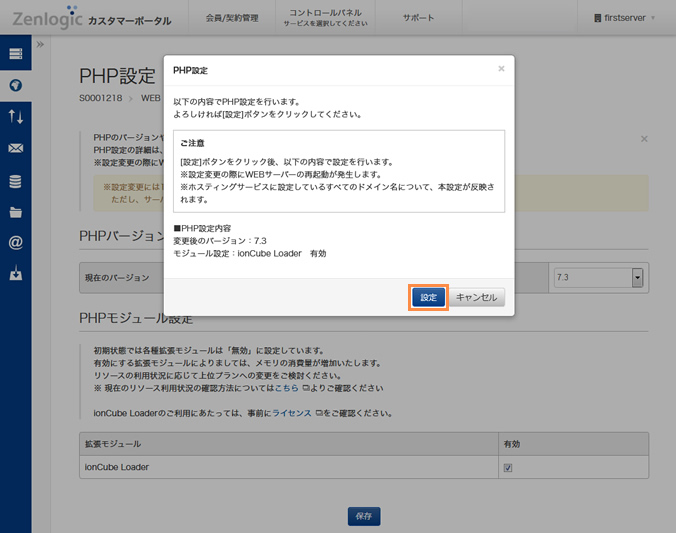This screenshot has width=676, height=533.
Task: Open the @ domain sidebar icon
Action: (15, 243)
